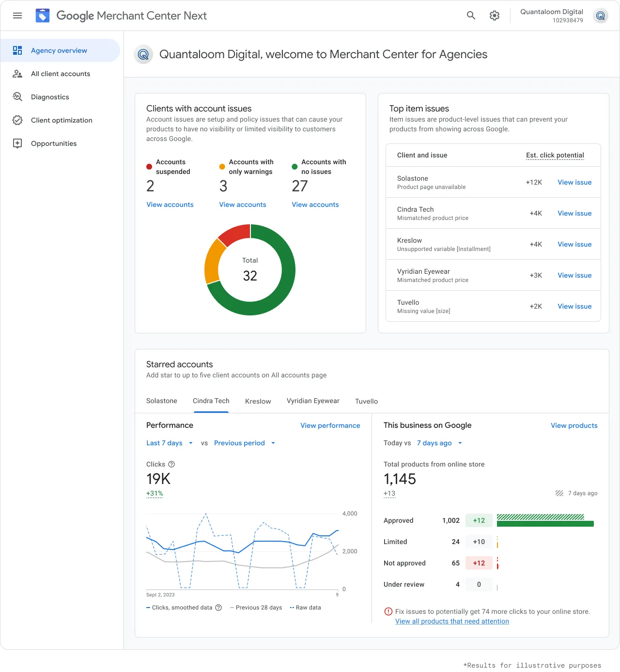Screen dimensions: 620x672
Task: Go to All client accounts
Action: click(60, 74)
